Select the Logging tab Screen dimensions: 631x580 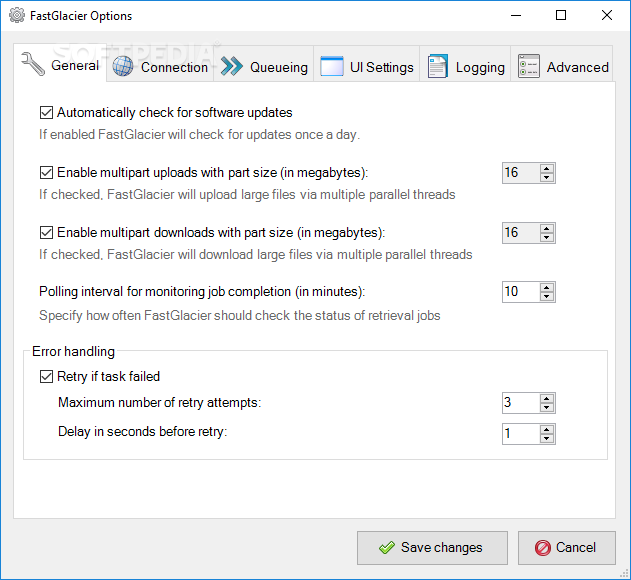[465, 64]
